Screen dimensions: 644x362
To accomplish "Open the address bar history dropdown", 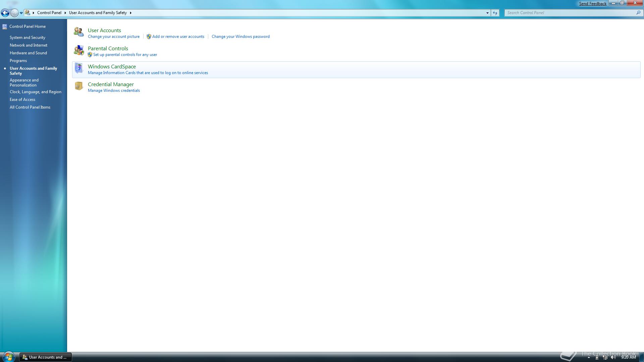I will [487, 13].
